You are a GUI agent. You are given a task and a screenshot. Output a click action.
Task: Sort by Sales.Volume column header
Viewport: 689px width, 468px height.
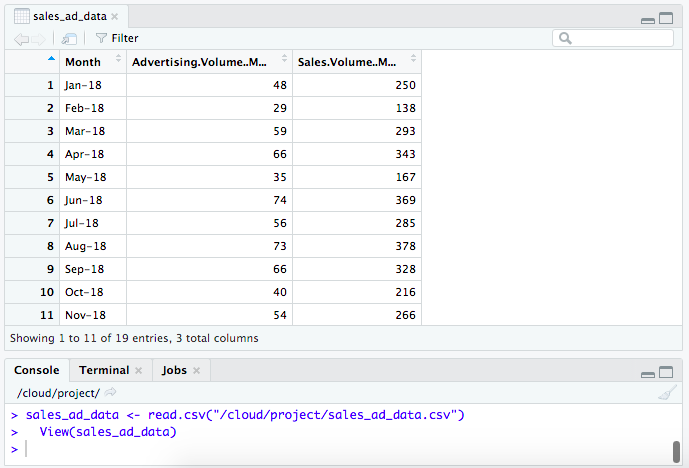[355, 61]
